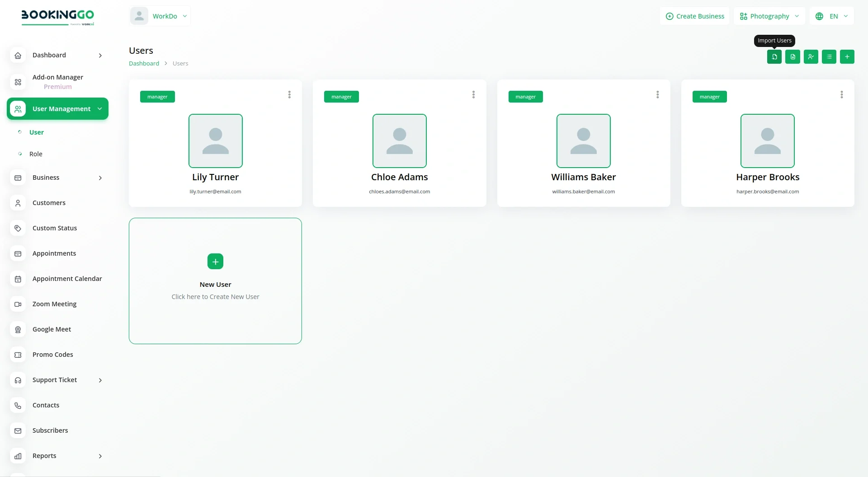Open the EN language dropdown

pos(831,16)
